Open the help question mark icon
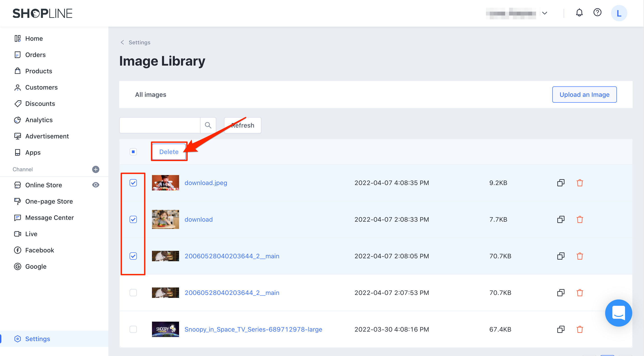 point(597,12)
